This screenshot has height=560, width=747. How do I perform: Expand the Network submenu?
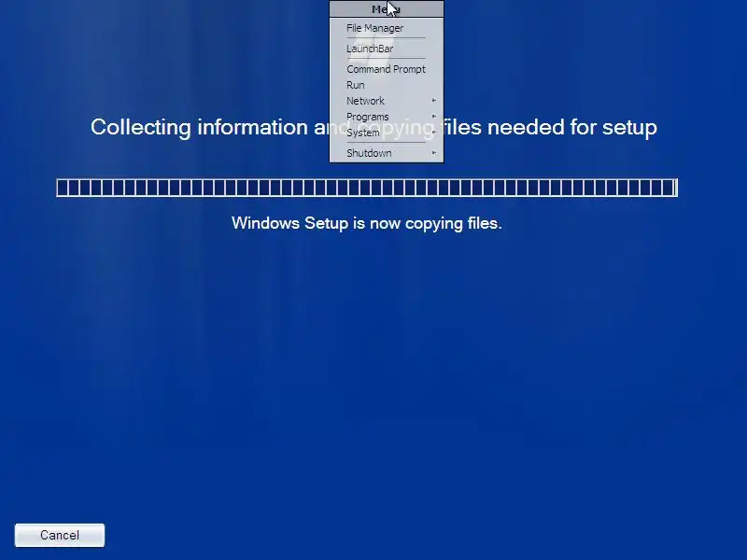point(387,101)
